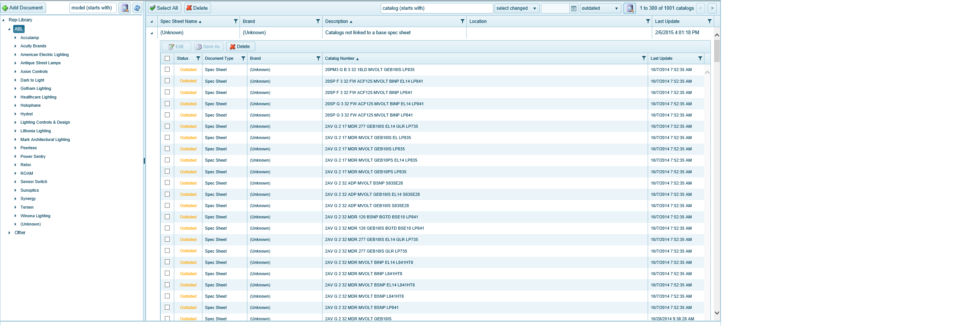
Task: Filter the Spec Sheet Name column
Action: click(x=235, y=21)
